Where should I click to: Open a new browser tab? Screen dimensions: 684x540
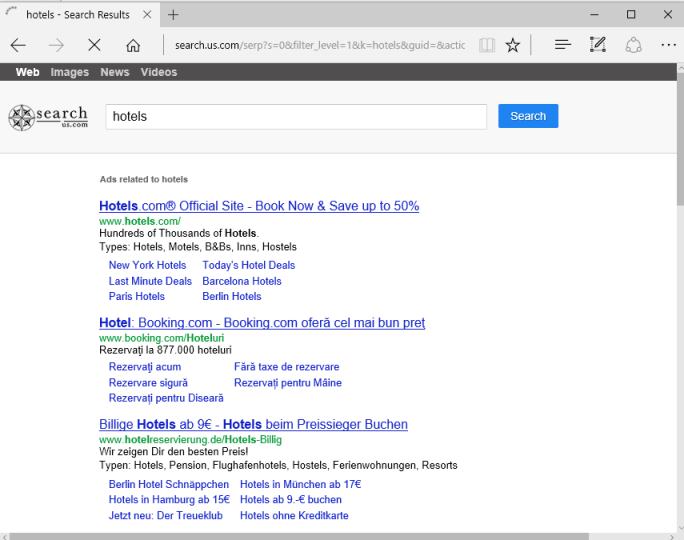173,15
